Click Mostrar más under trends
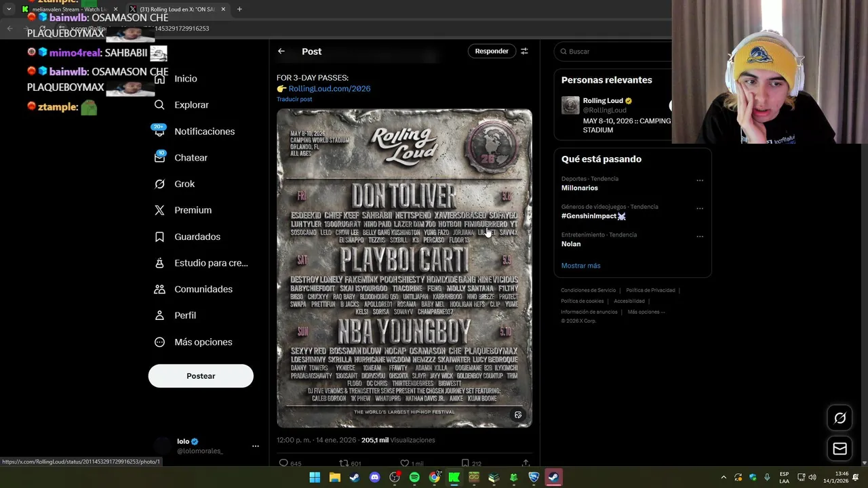 pyautogui.click(x=580, y=266)
